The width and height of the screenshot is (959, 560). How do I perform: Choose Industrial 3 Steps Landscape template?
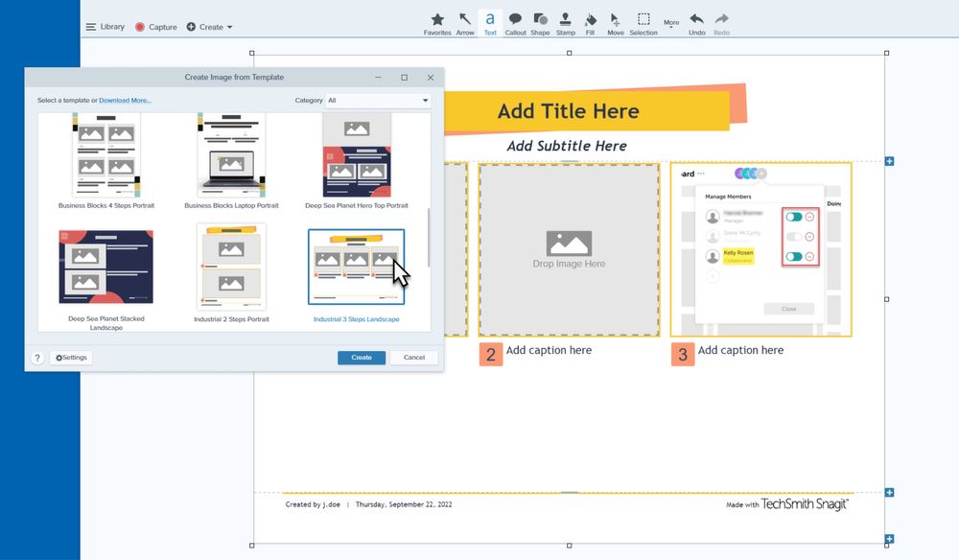click(357, 267)
